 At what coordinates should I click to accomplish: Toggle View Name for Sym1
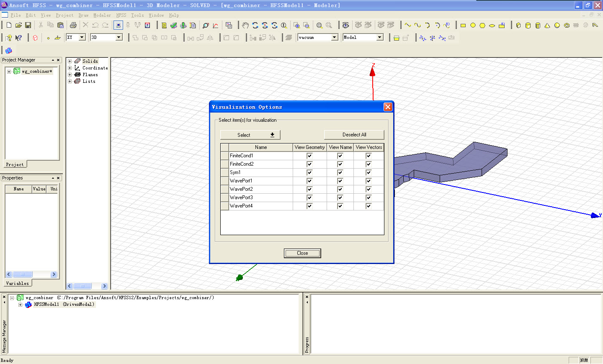pos(340,172)
